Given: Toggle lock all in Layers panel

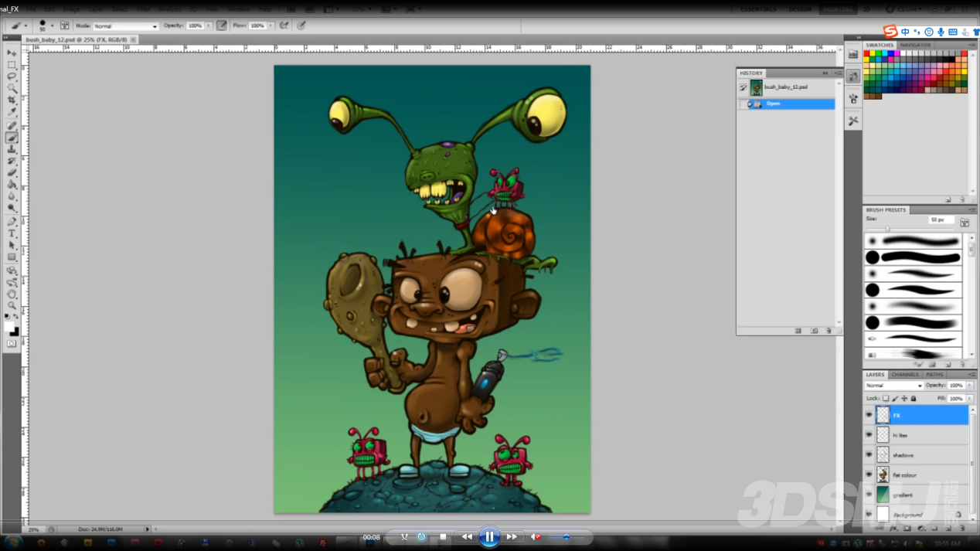Looking at the screenshot, I should (914, 399).
